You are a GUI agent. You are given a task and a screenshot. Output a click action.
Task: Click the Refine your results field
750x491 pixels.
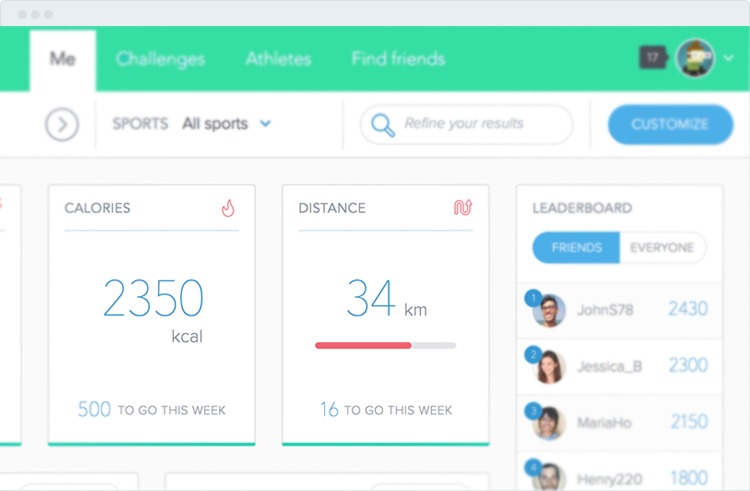[x=478, y=124]
